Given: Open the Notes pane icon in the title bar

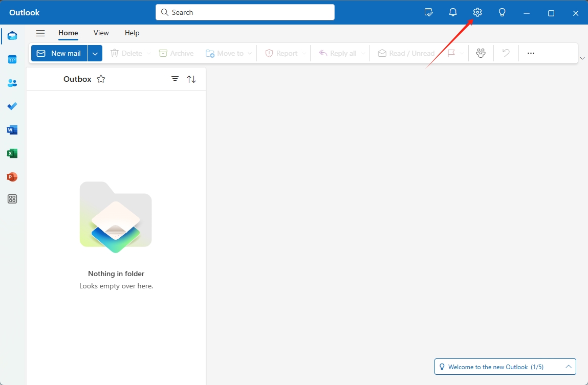Looking at the screenshot, I should click(x=428, y=12).
